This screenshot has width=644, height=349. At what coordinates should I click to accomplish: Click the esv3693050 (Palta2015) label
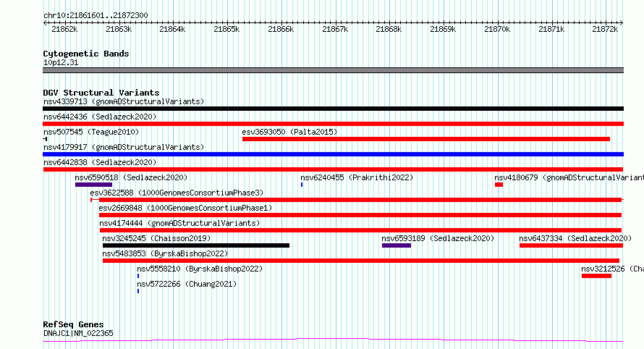[289, 132]
